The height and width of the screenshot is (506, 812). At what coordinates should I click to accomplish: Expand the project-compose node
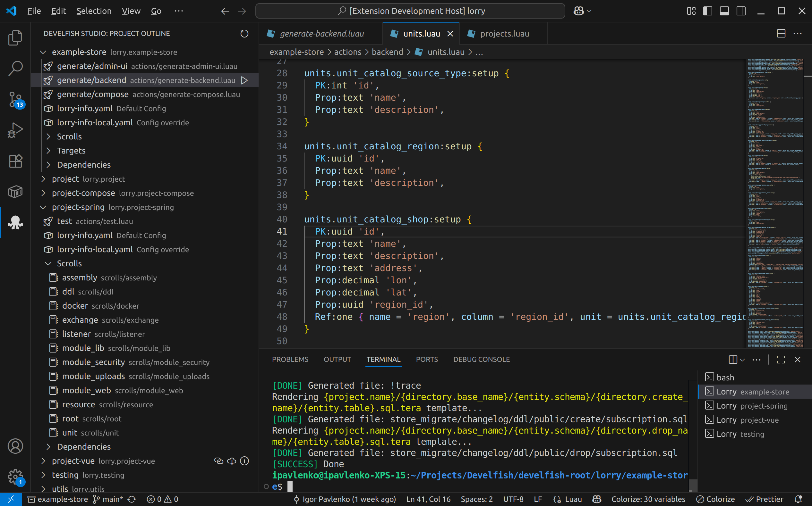pos(43,193)
